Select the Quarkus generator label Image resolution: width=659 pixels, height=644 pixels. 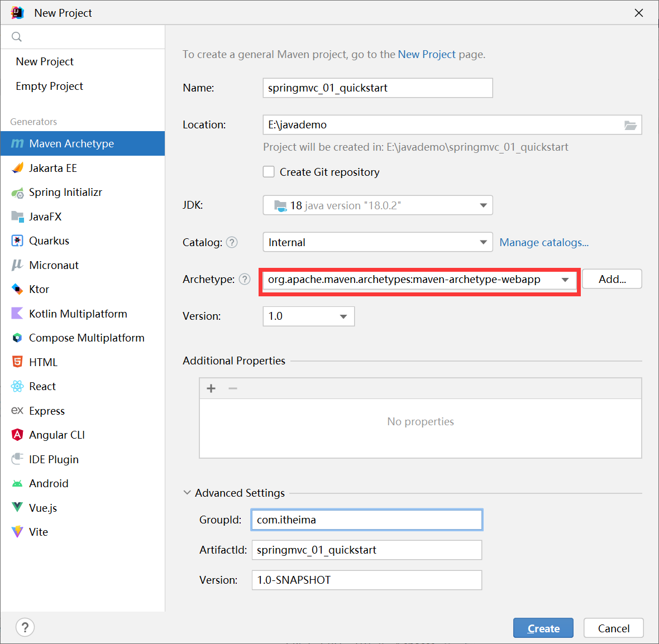(49, 241)
